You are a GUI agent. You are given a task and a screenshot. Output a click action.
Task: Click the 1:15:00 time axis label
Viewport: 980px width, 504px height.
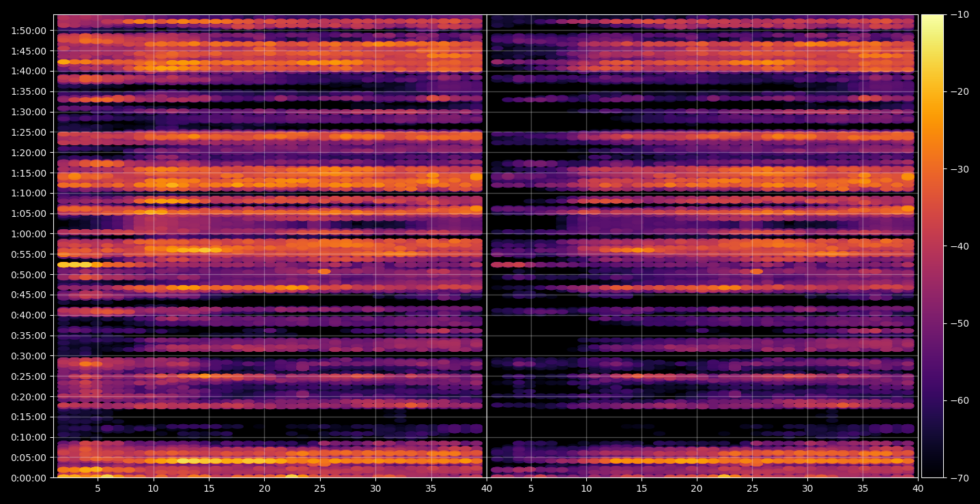point(29,173)
